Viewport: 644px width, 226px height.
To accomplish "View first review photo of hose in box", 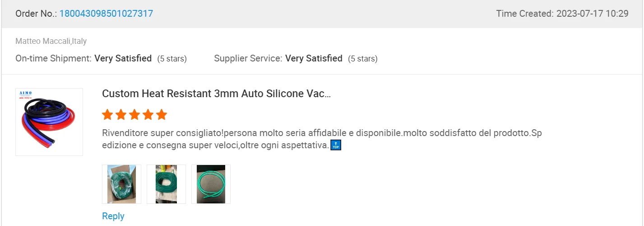I will (121, 184).
